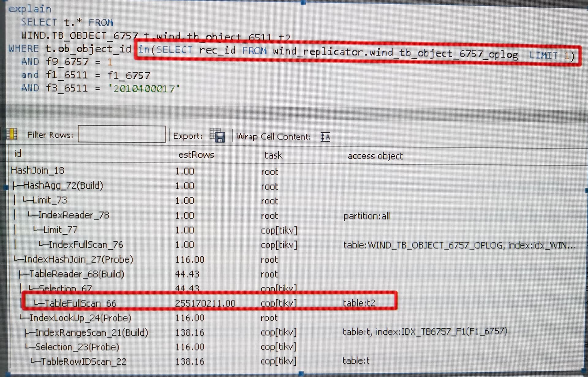Select the HashJoin_18 row
The image size is (588, 377).
[x=37, y=170]
